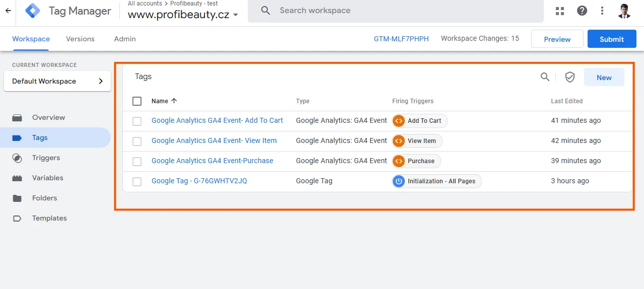This screenshot has height=289, width=644.
Task: Click the Type column header
Action: tap(303, 101)
